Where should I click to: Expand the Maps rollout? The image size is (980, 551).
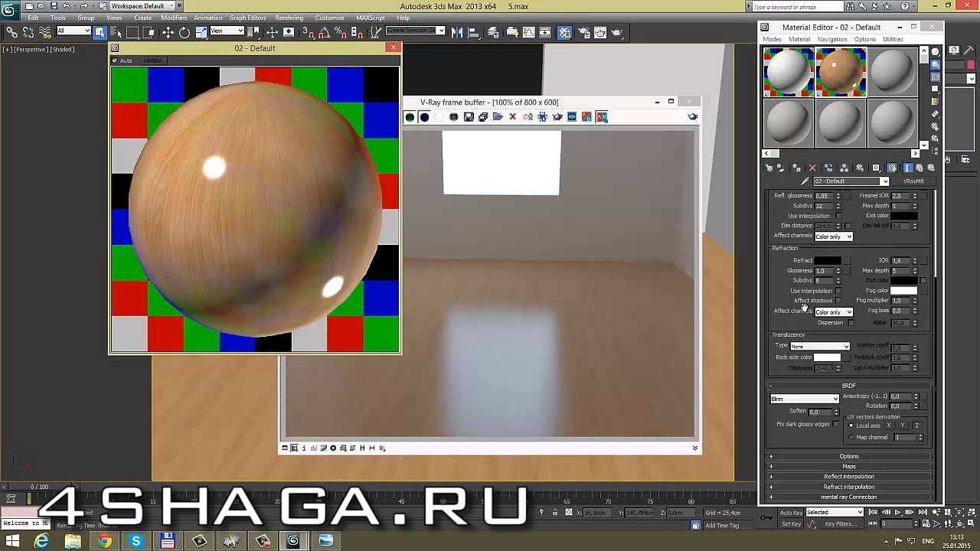[849, 466]
